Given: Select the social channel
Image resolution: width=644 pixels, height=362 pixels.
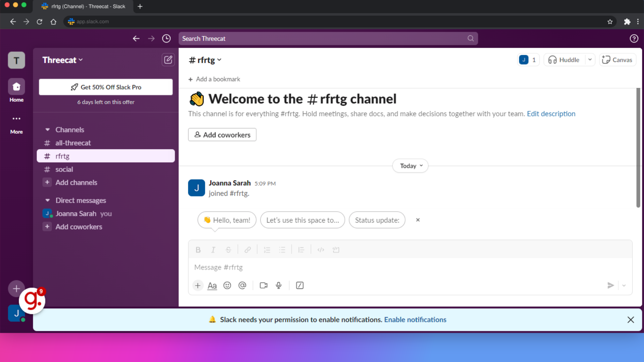Looking at the screenshot, I should click(64, 169).
